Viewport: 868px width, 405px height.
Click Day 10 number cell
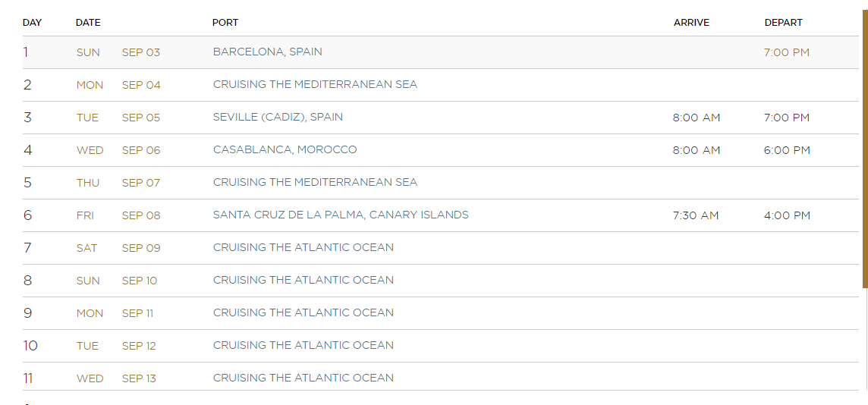(x=30, y=346)
